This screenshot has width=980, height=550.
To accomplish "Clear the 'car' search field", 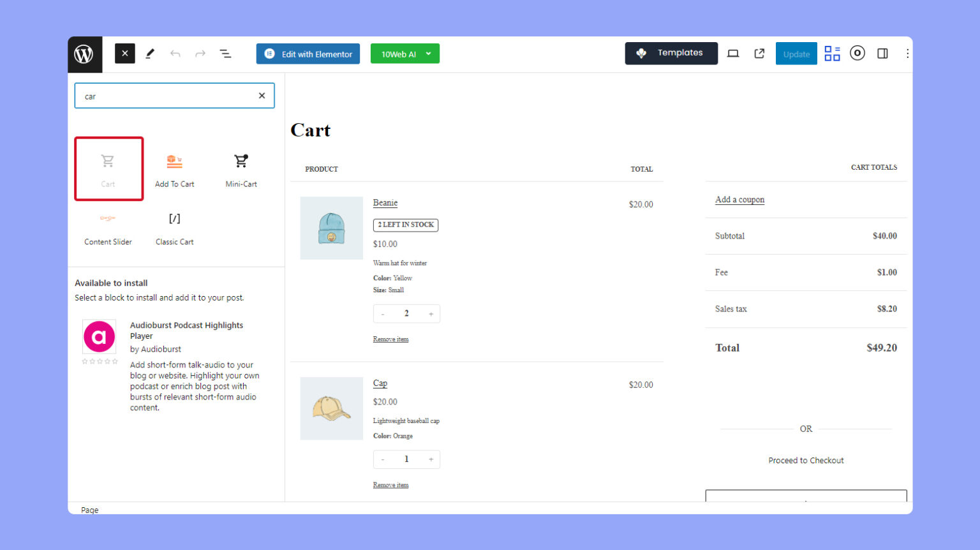I will click(x=262, y=95).
